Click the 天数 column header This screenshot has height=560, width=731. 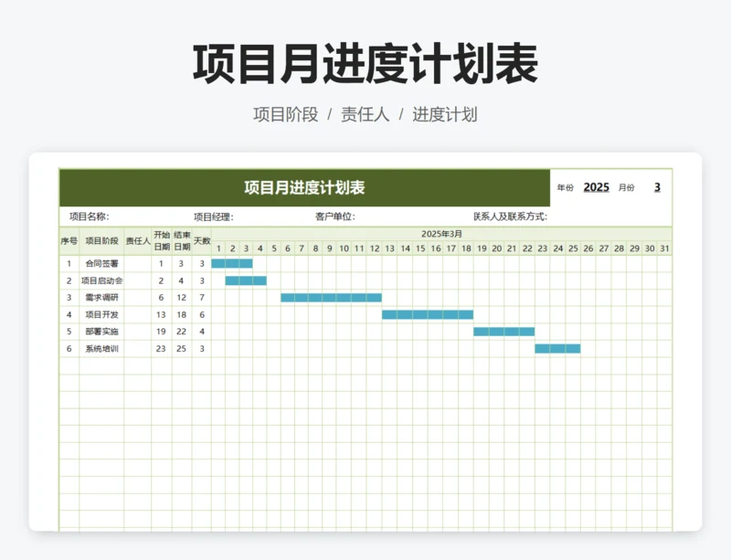click(201, 239)
